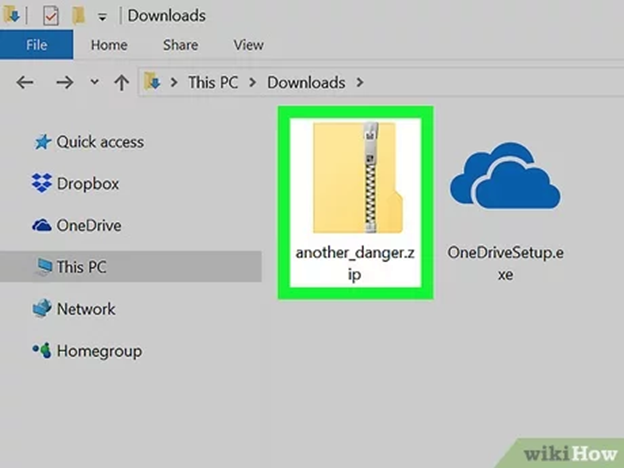Screen dimensions: 624x468
Task: Open Customize Quick Access Toolbar dropdown
Action: point(102,17)
